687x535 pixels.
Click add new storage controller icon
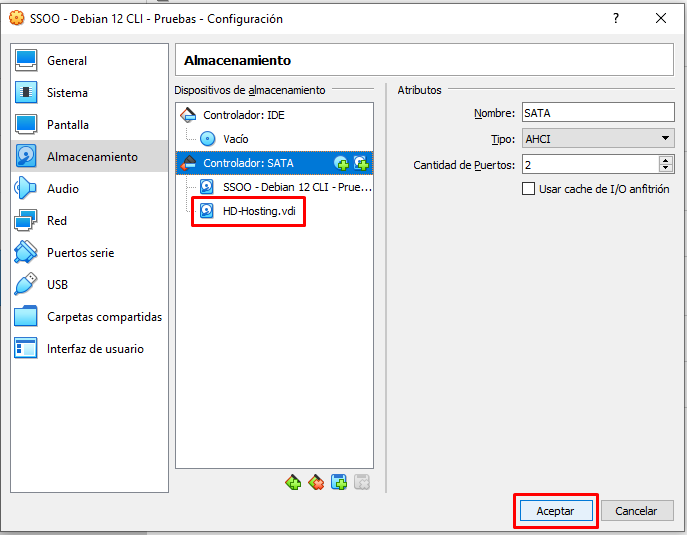point(293,483)
